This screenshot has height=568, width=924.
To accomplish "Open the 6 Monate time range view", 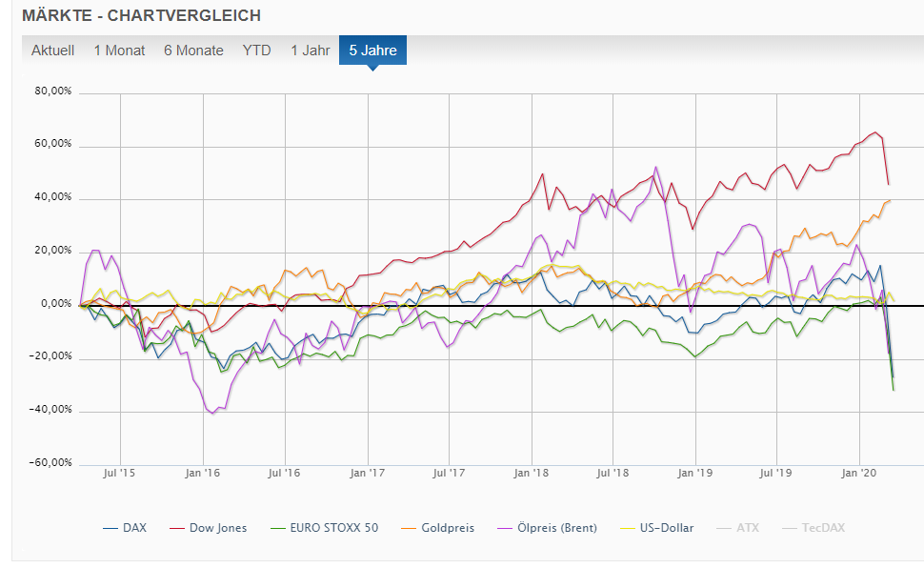I will pos(192,51).
